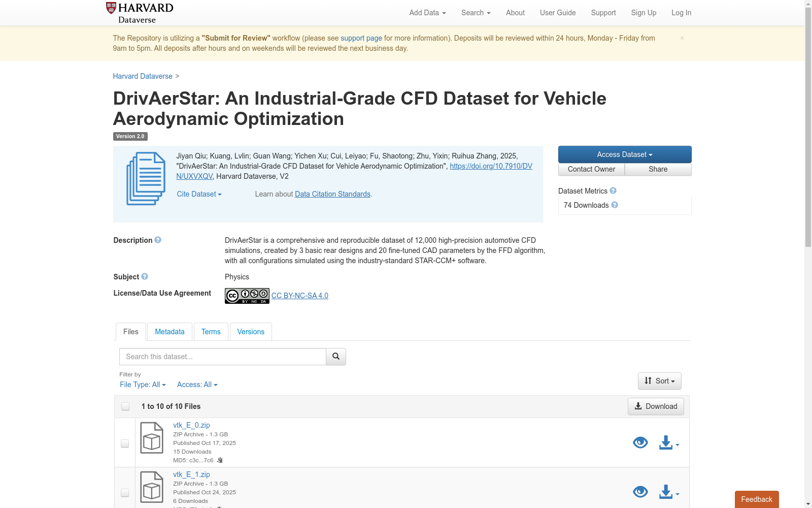Switch to the Files tab
The height and width of the screenshot is (508, 812).
point(131,332)
